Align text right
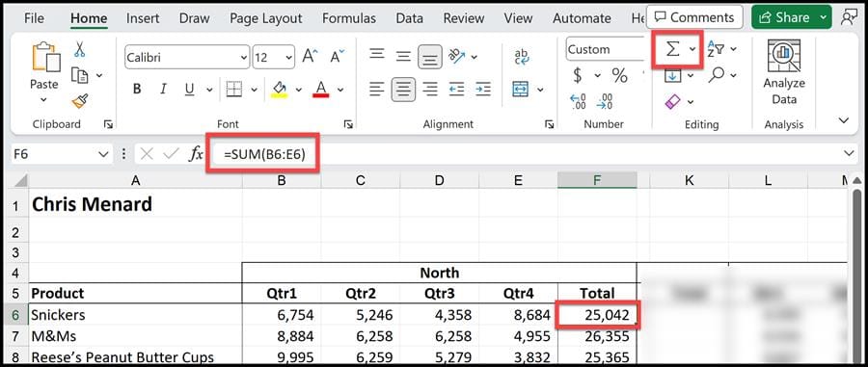The height and width of the screenshot is (367, 868). pyautogui.click(x=430, y=89)
